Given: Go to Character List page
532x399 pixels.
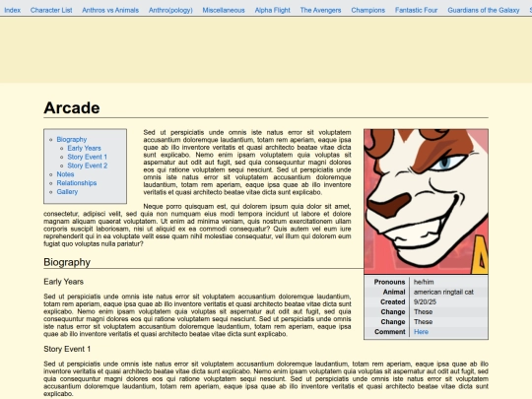Looking at the screenshot, I should [51, 10].
